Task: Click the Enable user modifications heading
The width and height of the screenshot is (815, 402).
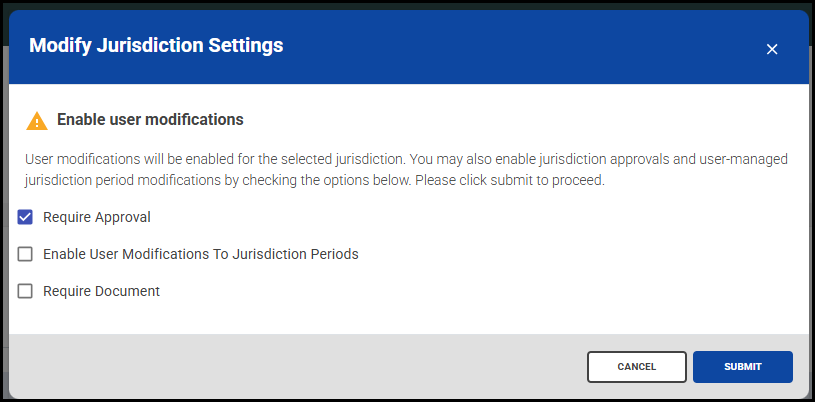Action: coord(150,120)
